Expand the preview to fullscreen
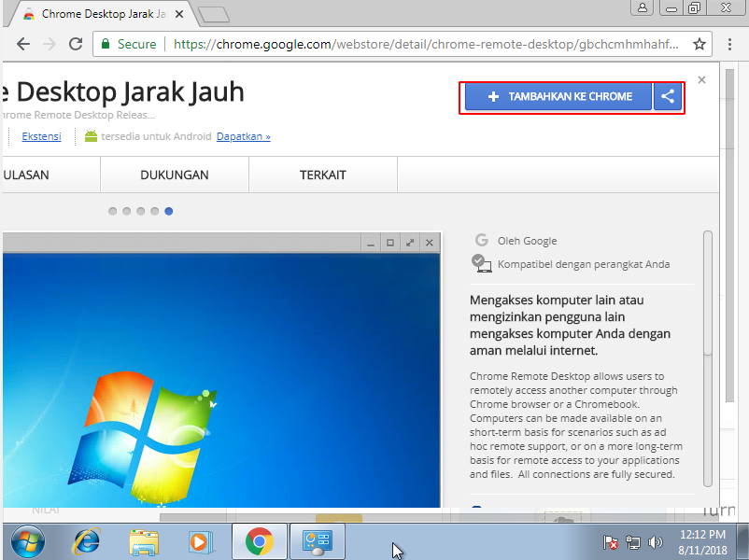 click(x=410, y=242)
